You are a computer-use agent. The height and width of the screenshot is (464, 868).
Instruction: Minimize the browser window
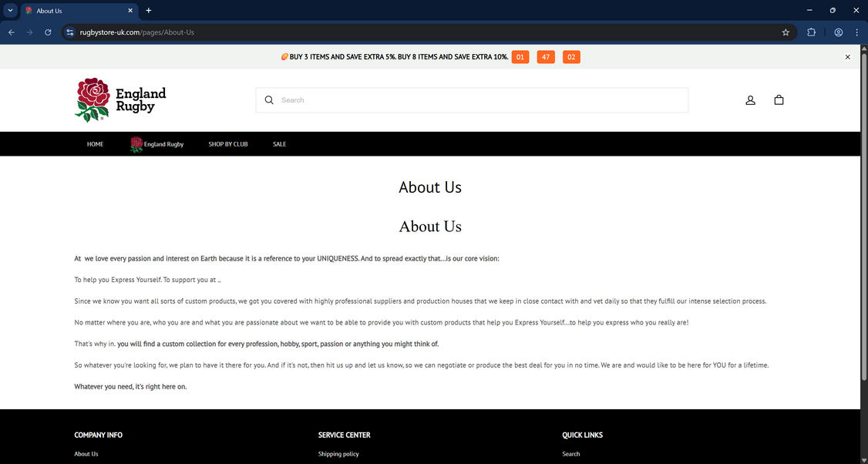pyautogui.click(x=809, y=11)
